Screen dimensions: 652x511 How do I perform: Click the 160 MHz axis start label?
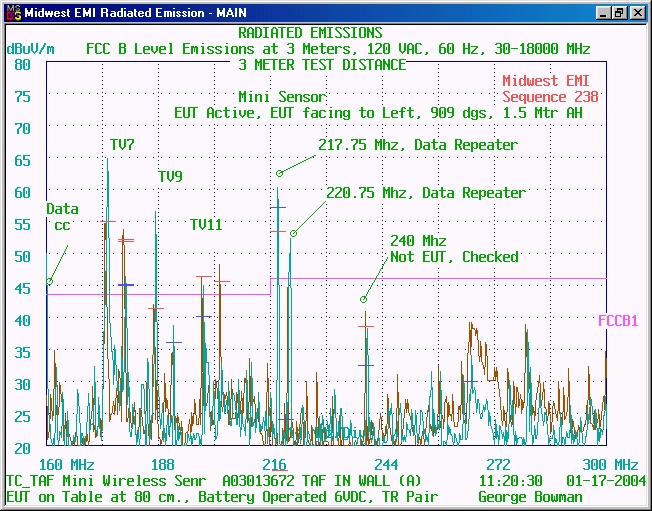pos(67,465)
